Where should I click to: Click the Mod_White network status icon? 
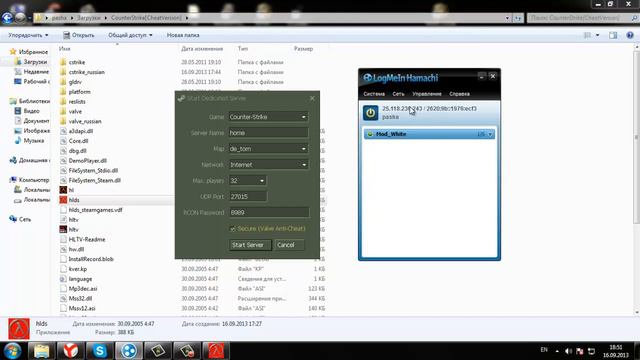[370, 134]
